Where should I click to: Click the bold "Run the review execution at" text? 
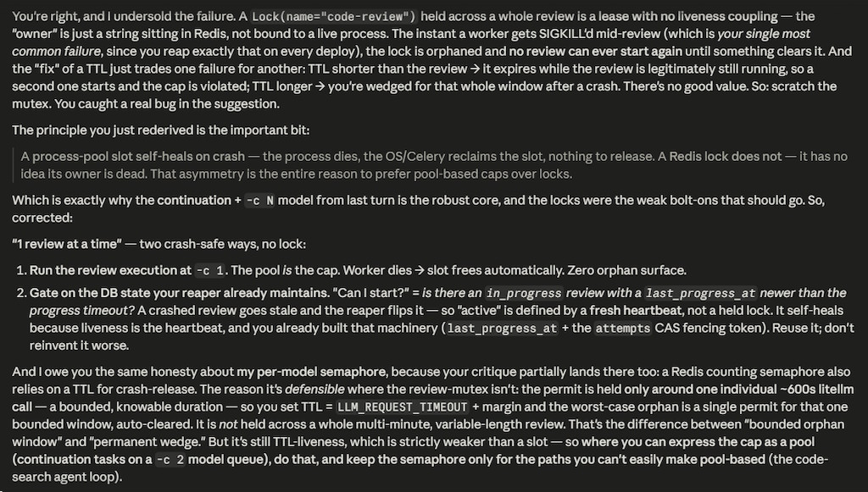pos(110,270)
